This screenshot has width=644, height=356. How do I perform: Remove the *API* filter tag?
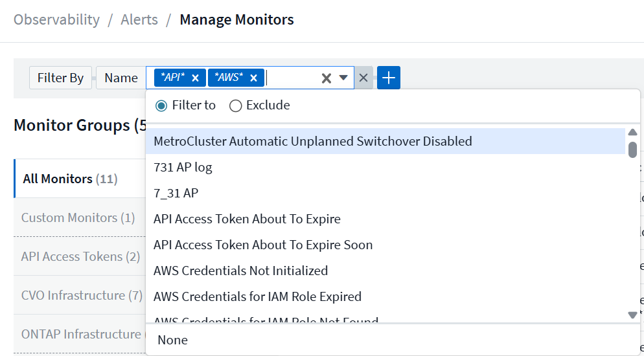coord(195,78)
